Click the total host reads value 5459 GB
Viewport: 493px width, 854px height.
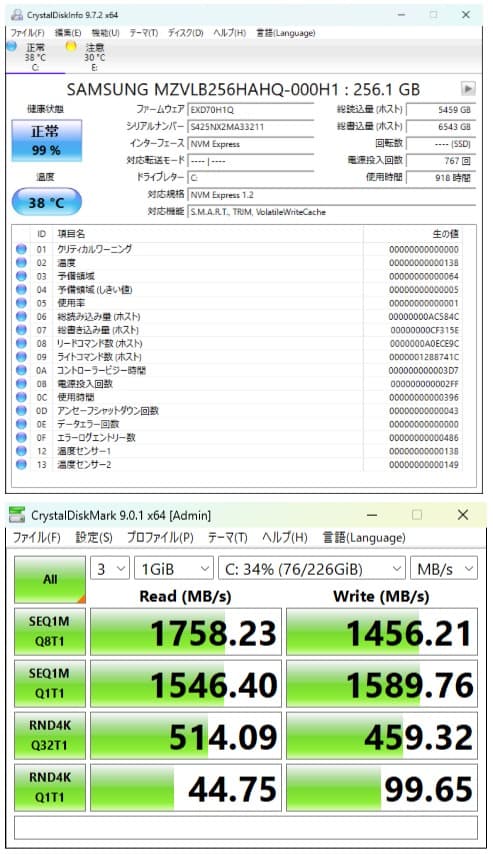click(x=441, y=109)
